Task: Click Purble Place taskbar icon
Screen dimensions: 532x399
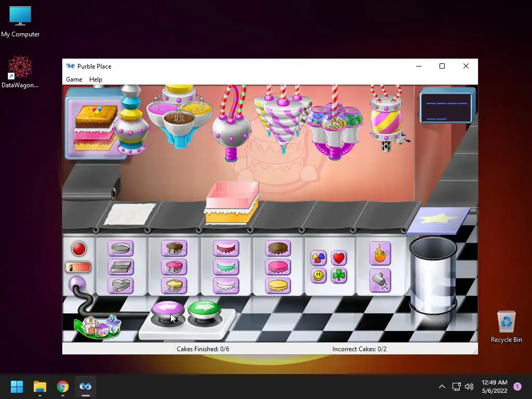Action: coord(86,387)
